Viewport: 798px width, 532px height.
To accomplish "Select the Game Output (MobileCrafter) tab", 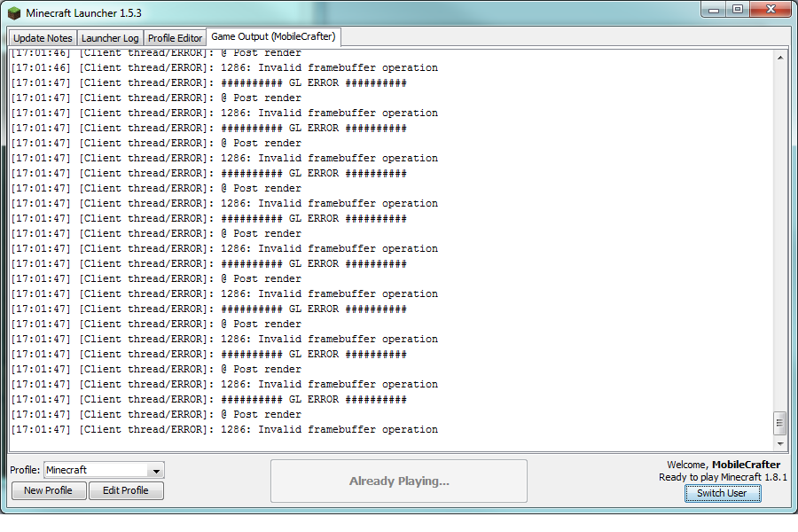I will [x=273, y=36].
